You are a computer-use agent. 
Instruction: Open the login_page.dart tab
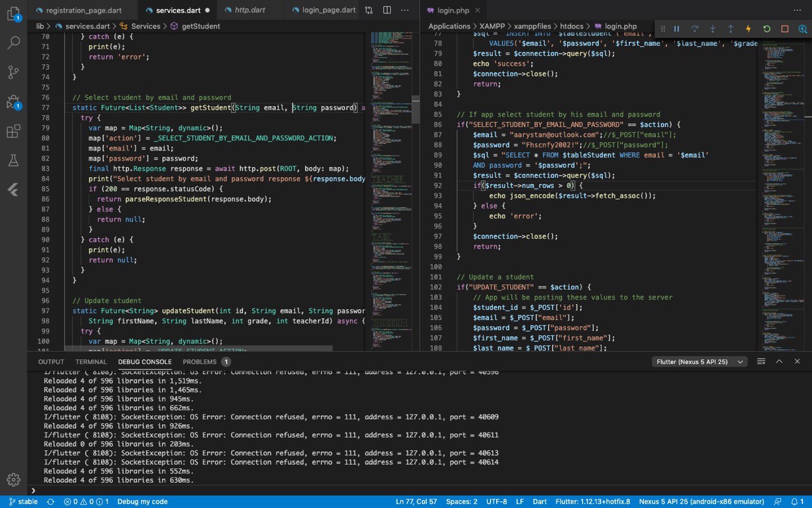pyautogui.click(x=324, y=10)
